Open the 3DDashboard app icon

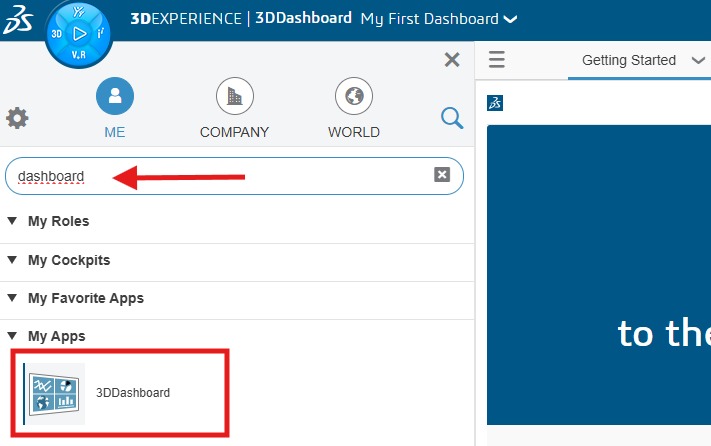(54, 393)
